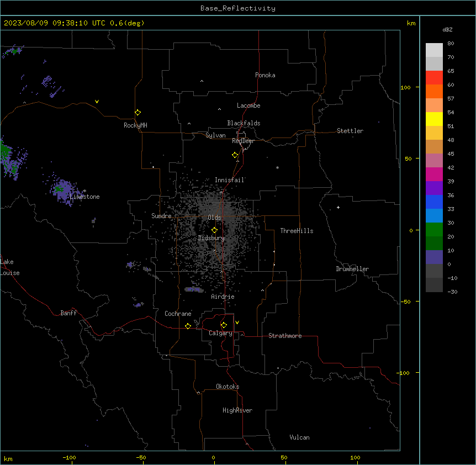
Task: Select the 36 dBZ blue legend swatch
Action: 434,202
